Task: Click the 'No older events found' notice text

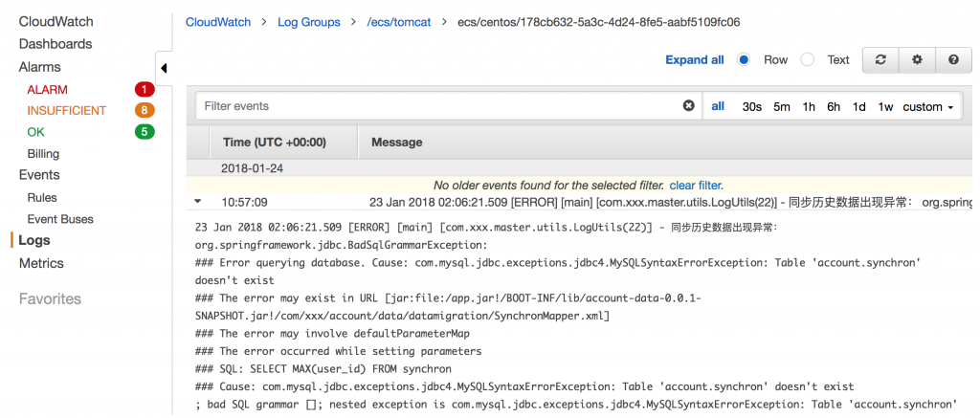Action: tap(548, 186)
